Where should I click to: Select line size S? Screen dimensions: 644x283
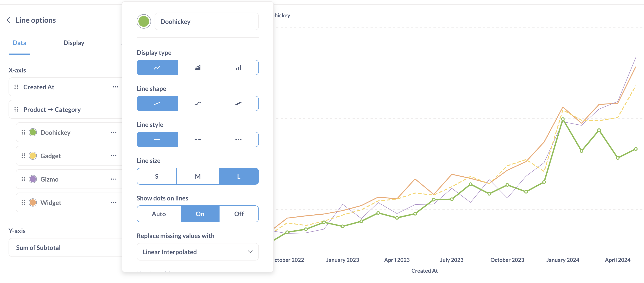click(x=157, y=176)
